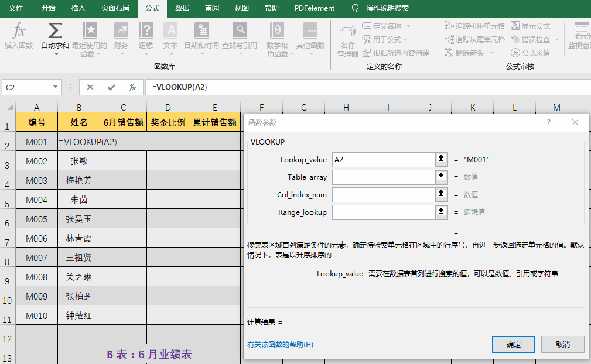
Task: Click collapse-dialog arrow for Range_lookup
Action: (442, 211)
